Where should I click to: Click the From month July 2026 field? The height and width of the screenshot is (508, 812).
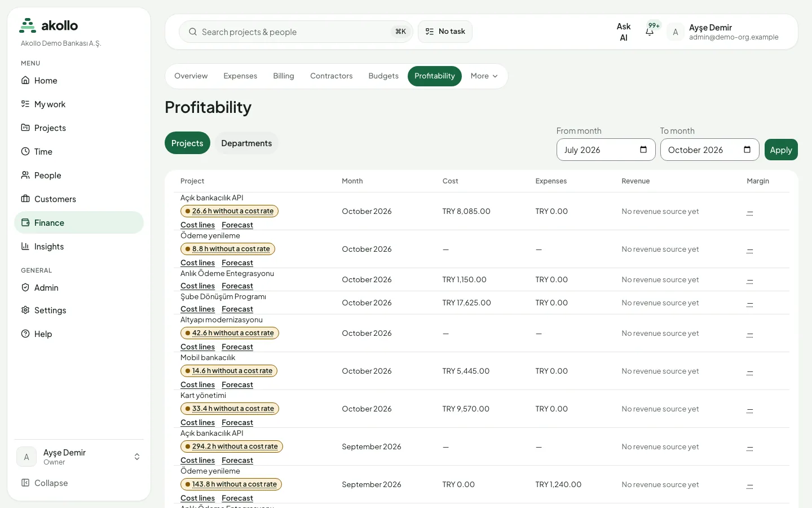tap(606, 150)
